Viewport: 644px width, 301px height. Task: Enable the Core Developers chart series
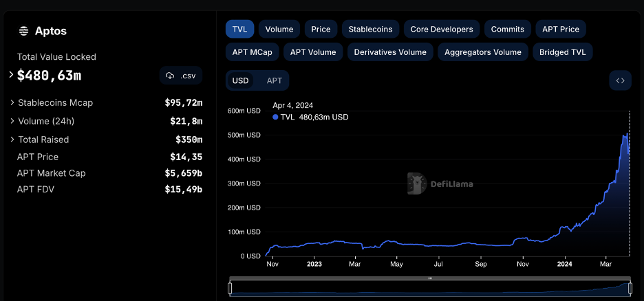pyautogui.click(x=442, y=29)
